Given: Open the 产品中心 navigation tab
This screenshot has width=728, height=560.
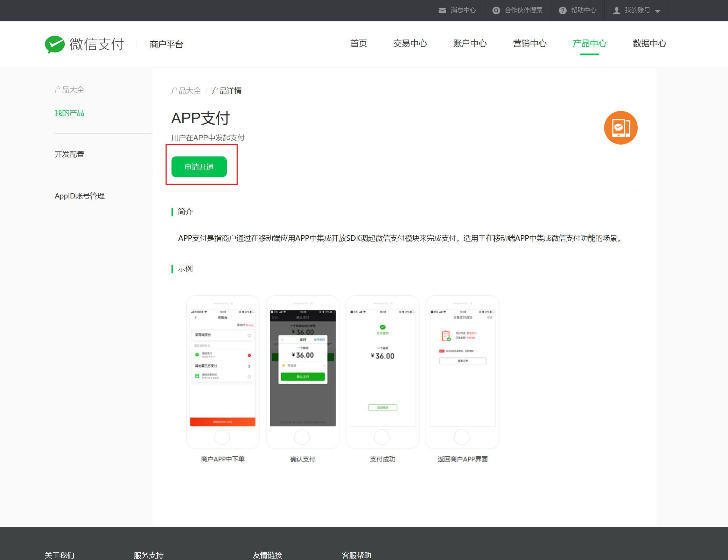Looking at the screenshot, I should (x=589, y=43).
